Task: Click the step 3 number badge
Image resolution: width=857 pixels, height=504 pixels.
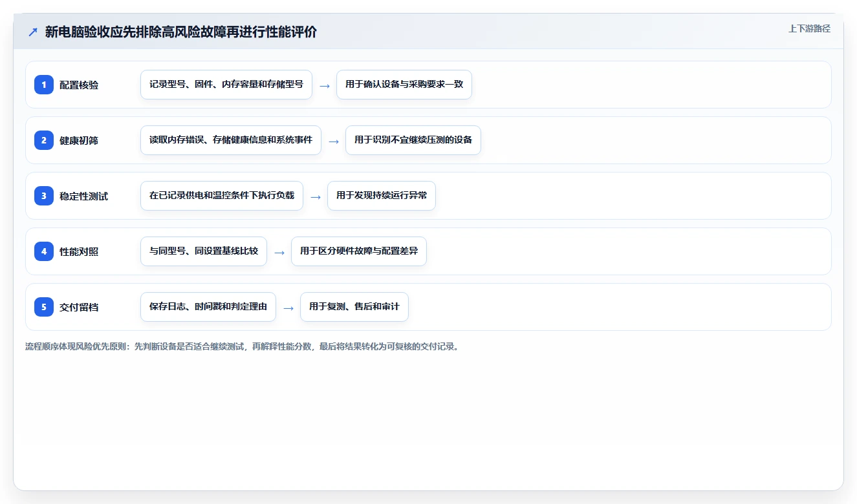Action: point(44,196)
